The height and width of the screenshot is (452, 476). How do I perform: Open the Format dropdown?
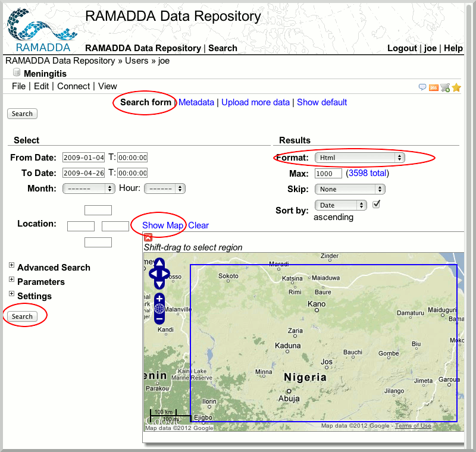(x=359, y=158)
